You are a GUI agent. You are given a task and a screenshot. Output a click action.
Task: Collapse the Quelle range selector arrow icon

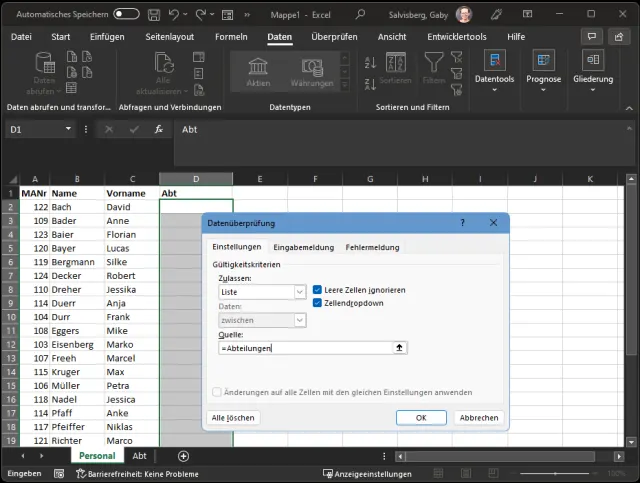(x=400, y=348)
